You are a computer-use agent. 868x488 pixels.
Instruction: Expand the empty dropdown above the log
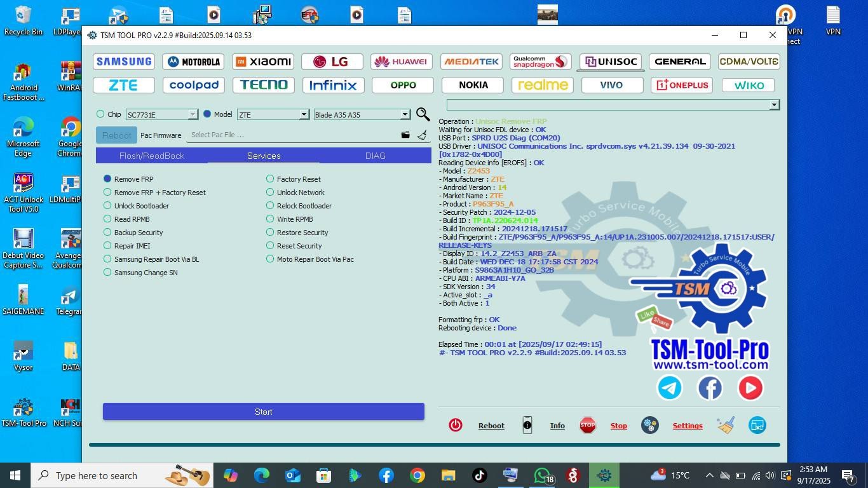tap(773, 105)
